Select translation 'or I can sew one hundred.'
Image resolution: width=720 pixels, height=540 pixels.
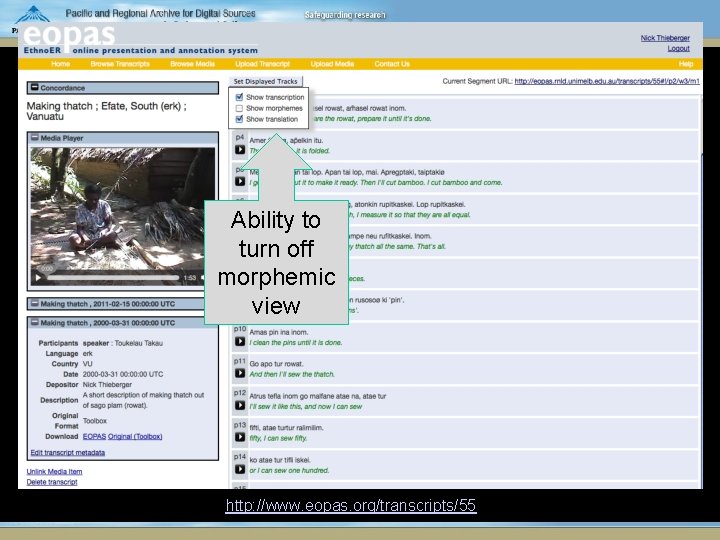click(289, 470)
